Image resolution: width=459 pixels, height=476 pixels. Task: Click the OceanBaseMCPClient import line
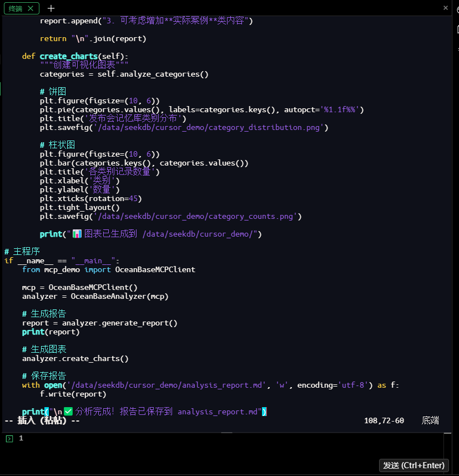click(108, 269)
